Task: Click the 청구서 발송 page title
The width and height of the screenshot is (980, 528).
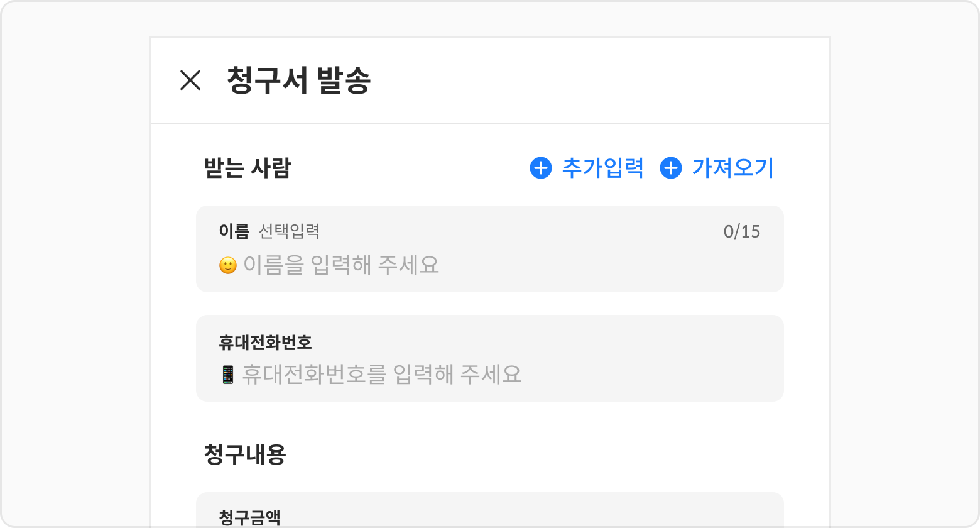Action: 298,80
